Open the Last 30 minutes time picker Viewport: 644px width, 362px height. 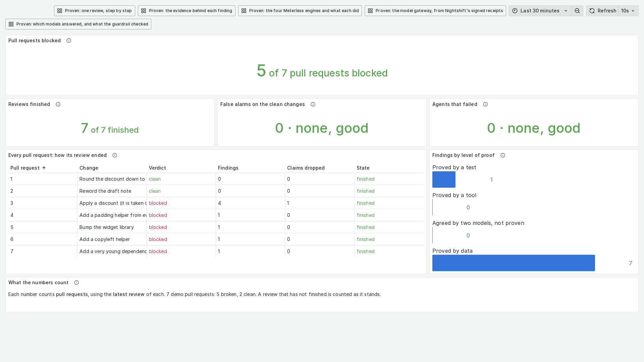[540, 11]
